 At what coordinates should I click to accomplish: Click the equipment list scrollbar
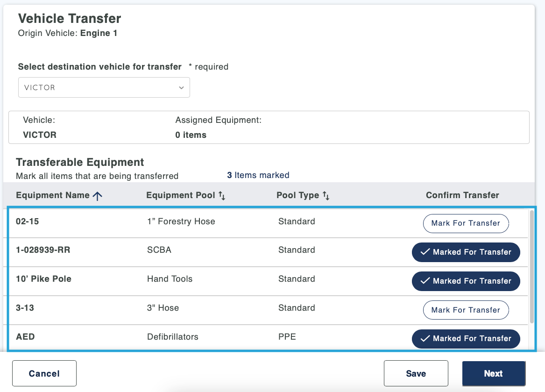point(532,266)
